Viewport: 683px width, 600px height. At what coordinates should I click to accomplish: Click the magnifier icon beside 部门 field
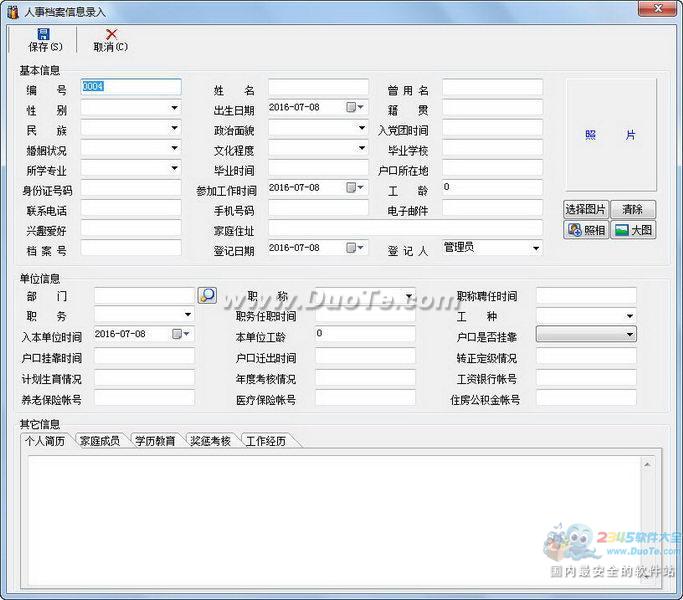pyautogui.click(x=207, y=295)
